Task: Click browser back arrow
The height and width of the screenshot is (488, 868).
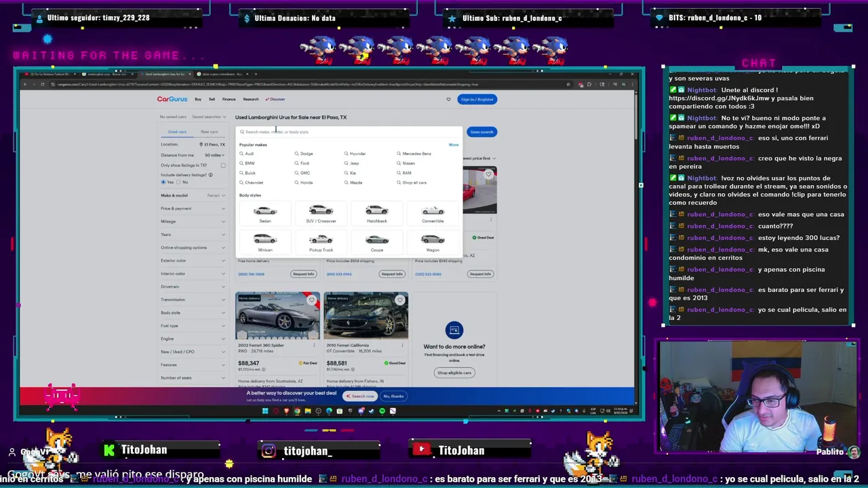Action: pos(25,85)
